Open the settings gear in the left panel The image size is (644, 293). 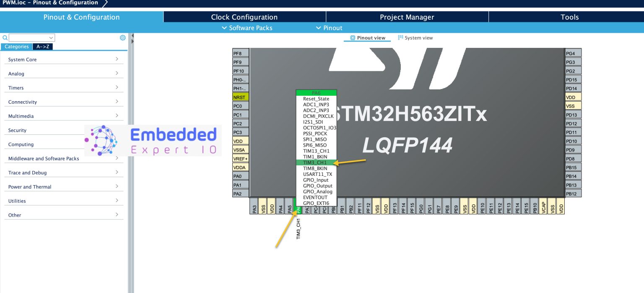[123, 38]
